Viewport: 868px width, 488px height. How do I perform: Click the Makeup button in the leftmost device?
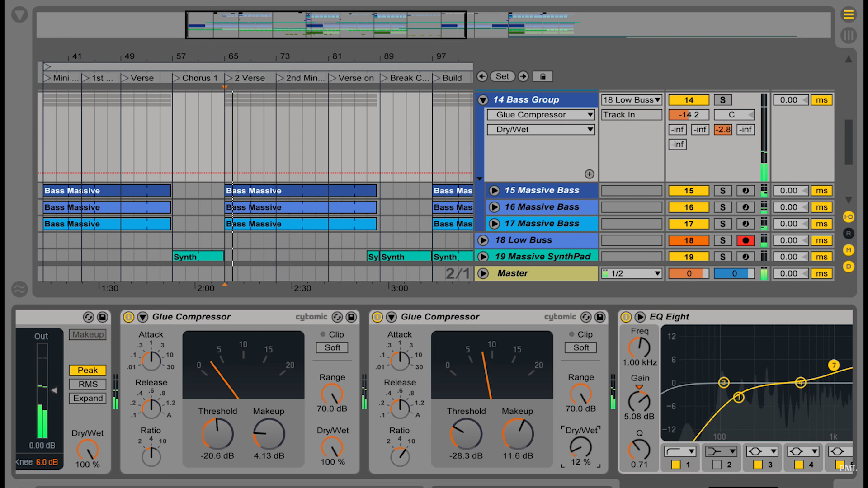(x=88, y=334)
